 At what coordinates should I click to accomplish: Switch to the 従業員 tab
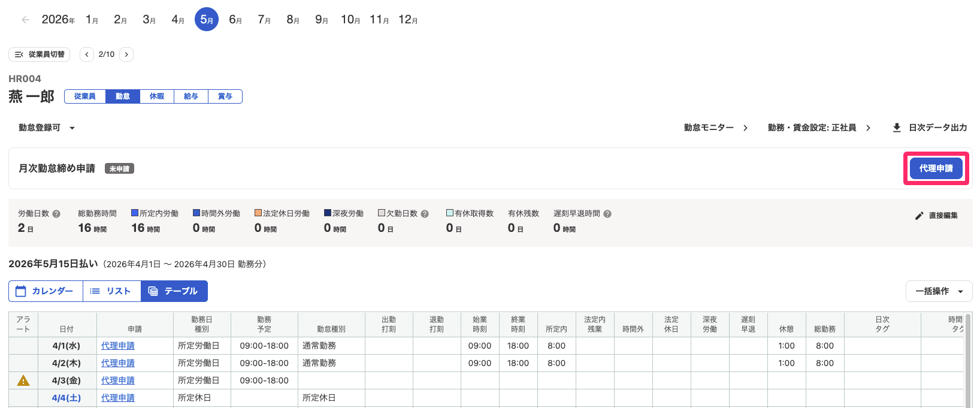[x=85, y=96]
